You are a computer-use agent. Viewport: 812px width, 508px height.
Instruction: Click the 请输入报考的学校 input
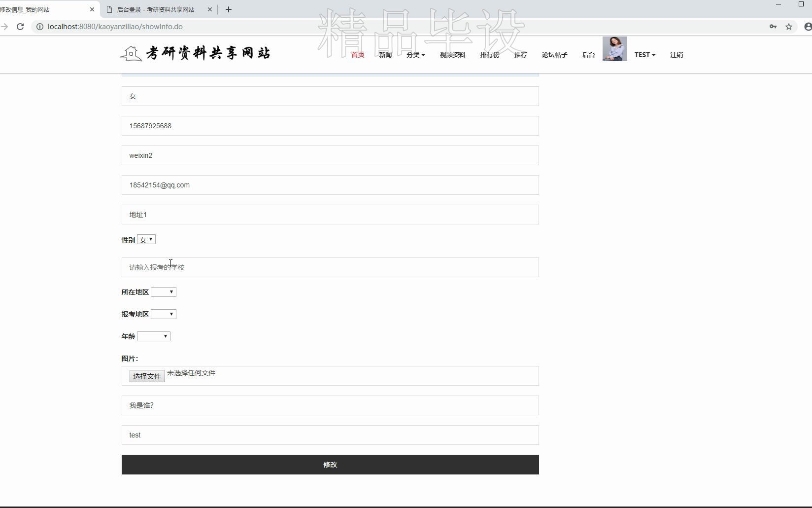(330, 267)
